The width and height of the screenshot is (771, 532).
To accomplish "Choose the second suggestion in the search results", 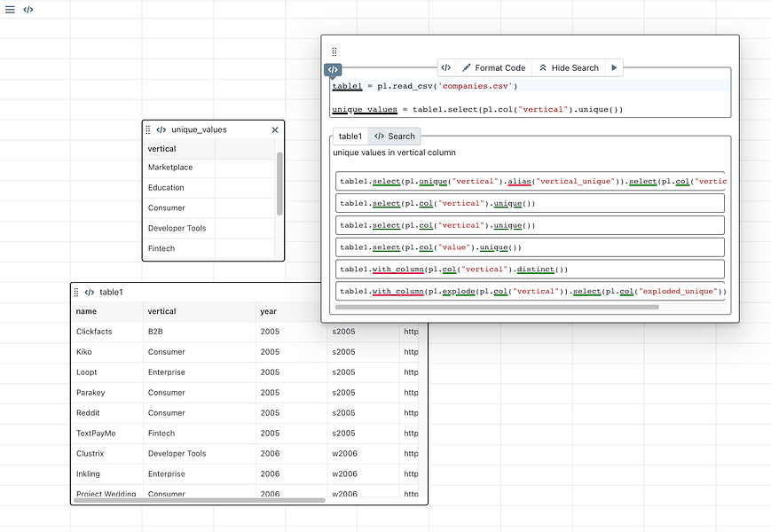I will [x=530, y=203].
